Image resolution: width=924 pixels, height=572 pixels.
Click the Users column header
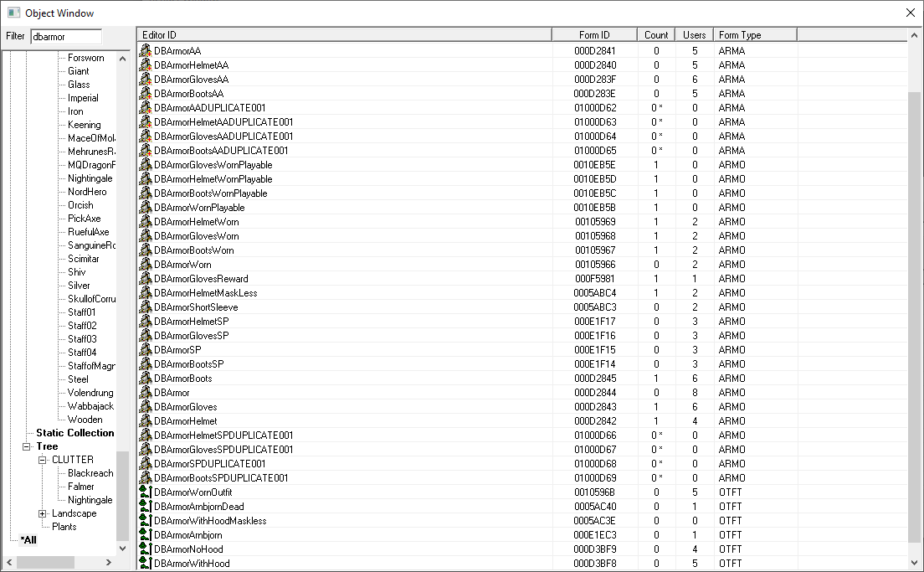(x=694, y=34)
